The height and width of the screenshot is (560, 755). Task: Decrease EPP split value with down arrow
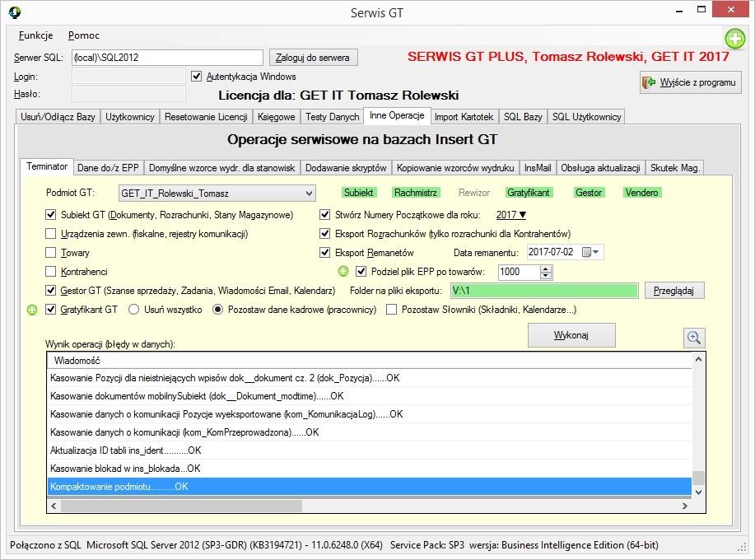click(x=546, y=275)
